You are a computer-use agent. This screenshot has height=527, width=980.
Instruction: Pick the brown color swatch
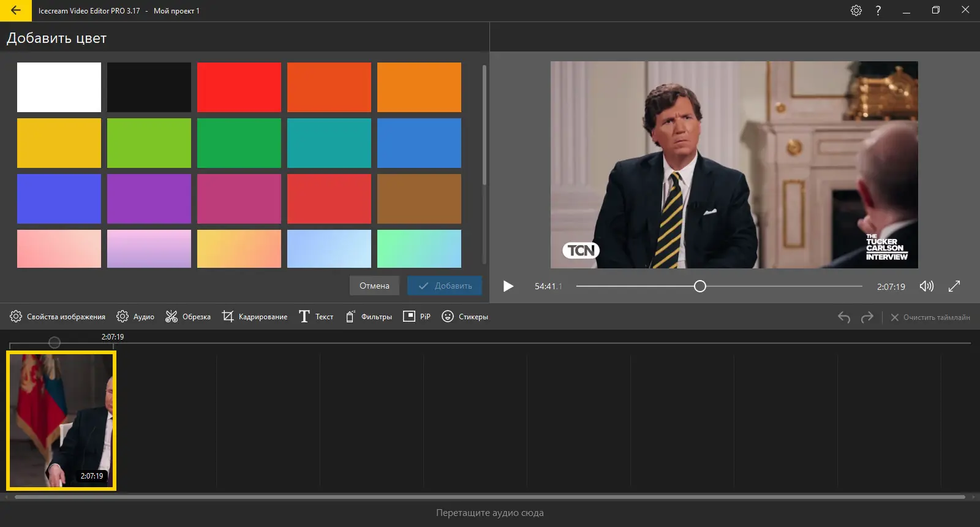tap(419, 199)
